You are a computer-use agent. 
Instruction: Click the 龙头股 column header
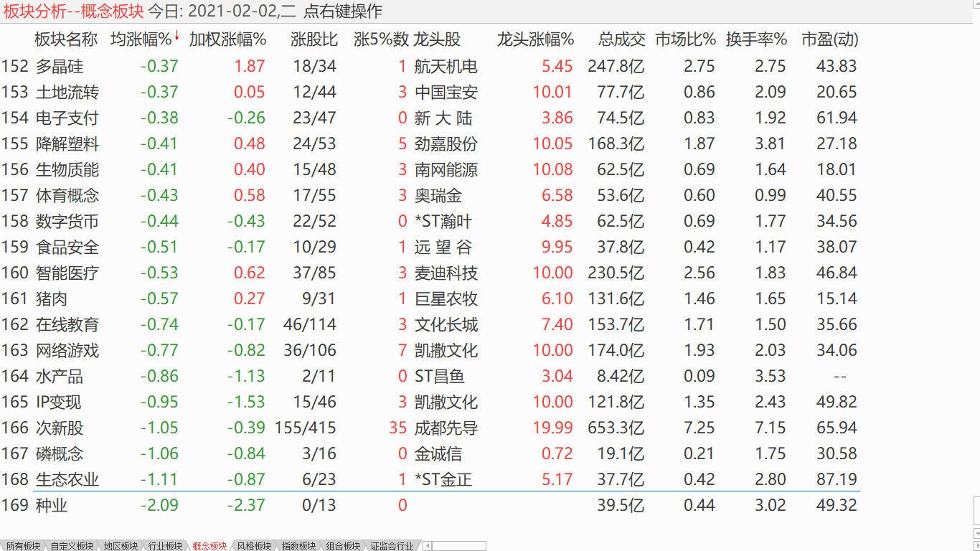tap(438, 39)
